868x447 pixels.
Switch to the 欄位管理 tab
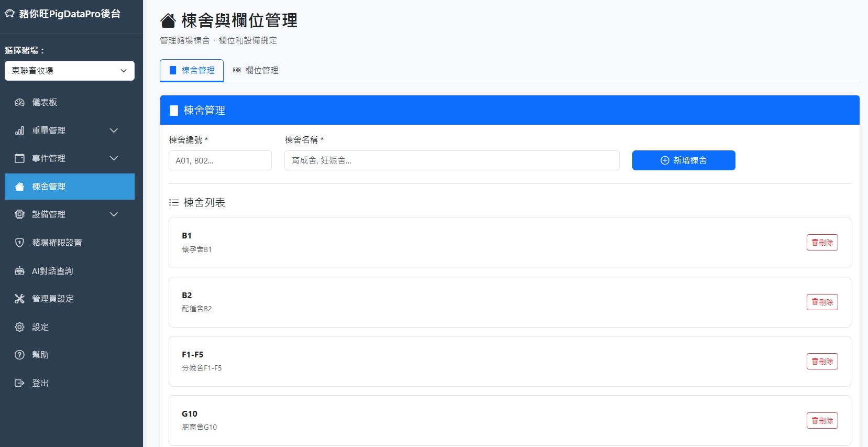point(256,70)
